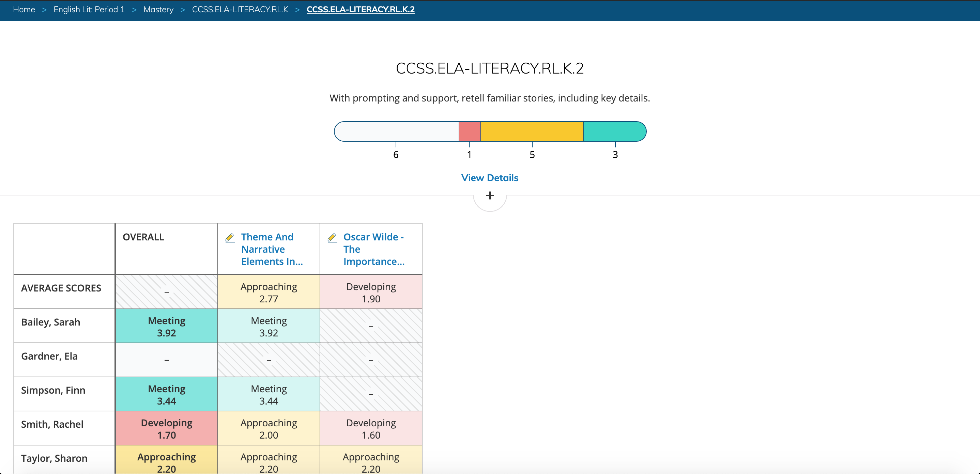Click yellow Approaching segment of mastery bar
Screen dimensions: 980x474
pyautogui.click(x=532, y=131)
